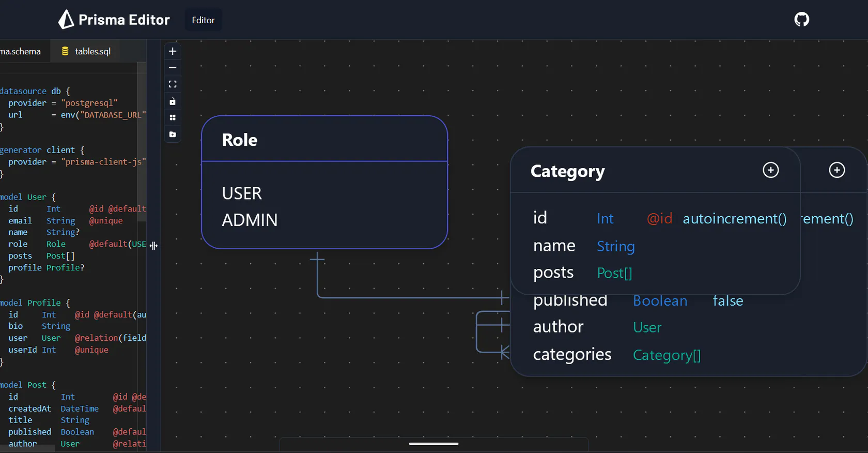Screen dimensions: 868x453
Task: Click the Editor button in header
Action: pos(203,20)
